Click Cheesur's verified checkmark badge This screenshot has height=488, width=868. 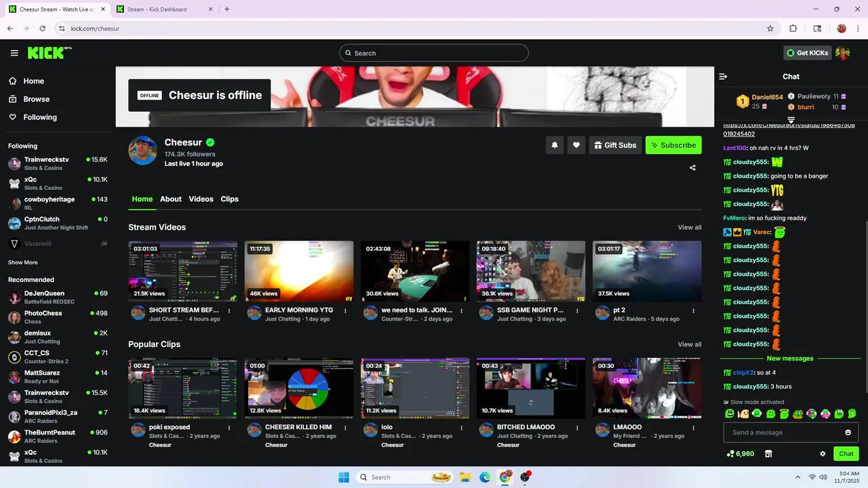coord(210,142)
